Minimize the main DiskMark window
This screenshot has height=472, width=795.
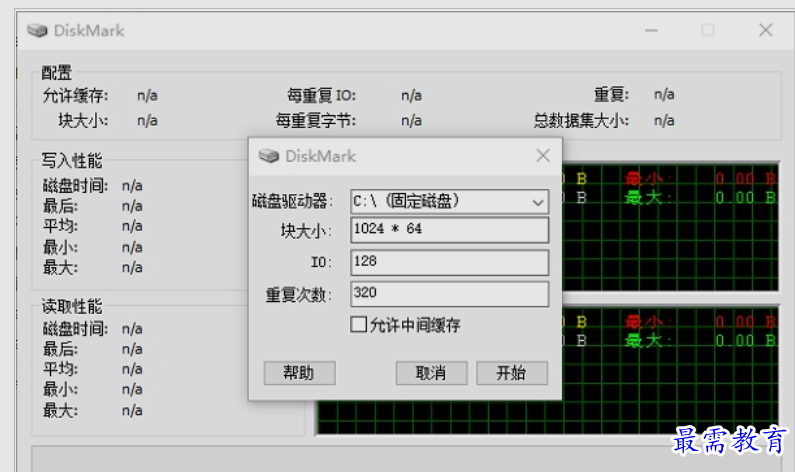pos(651,30)
